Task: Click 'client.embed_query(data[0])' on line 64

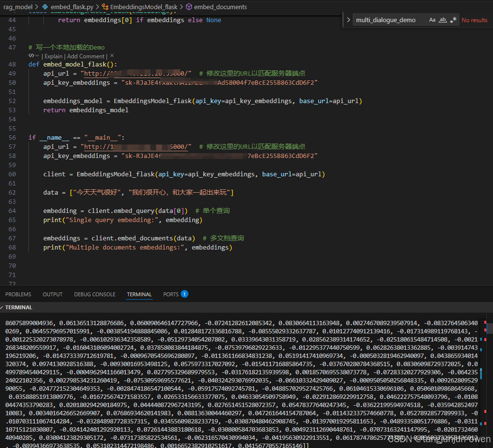Action: pyautogui.click(x=138, y=211)
